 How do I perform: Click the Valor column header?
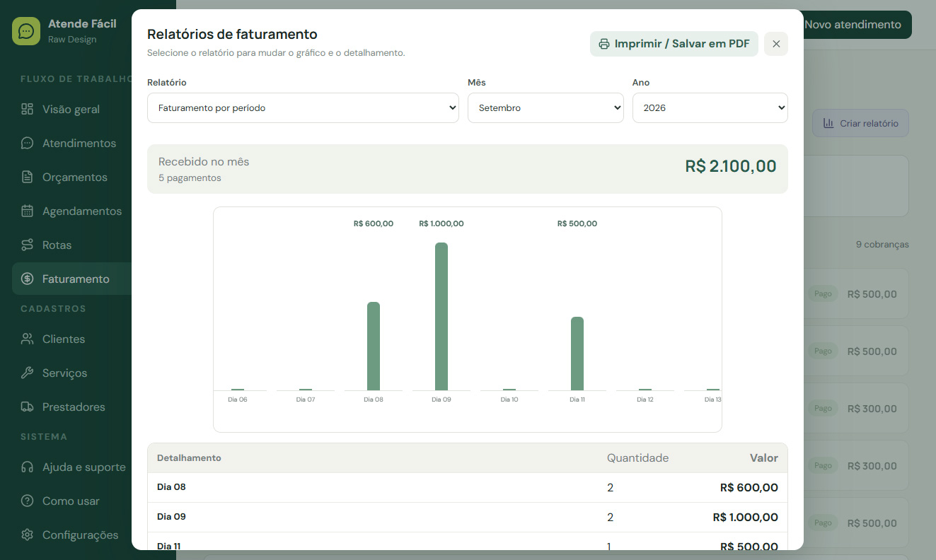764,458
